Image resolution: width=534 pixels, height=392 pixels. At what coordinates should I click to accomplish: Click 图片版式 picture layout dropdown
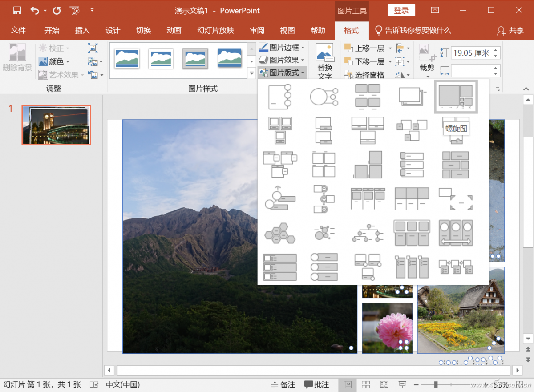282,73
